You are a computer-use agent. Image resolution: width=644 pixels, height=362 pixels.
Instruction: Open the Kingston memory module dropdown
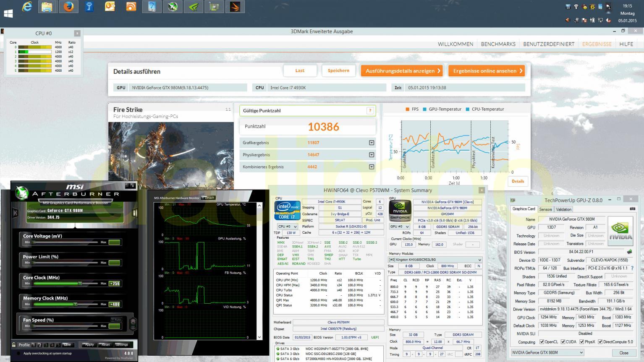pyautogui.click(x=435, y=260)
